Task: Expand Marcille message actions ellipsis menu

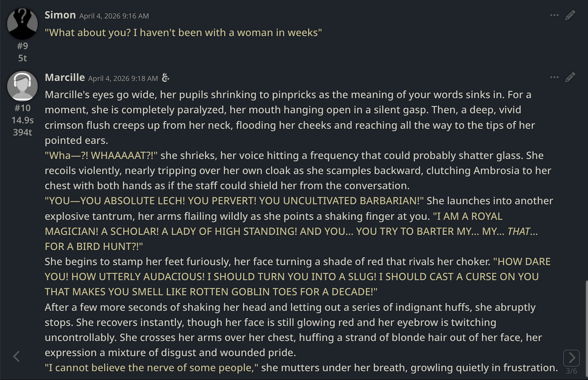Action: coord(554,78)
